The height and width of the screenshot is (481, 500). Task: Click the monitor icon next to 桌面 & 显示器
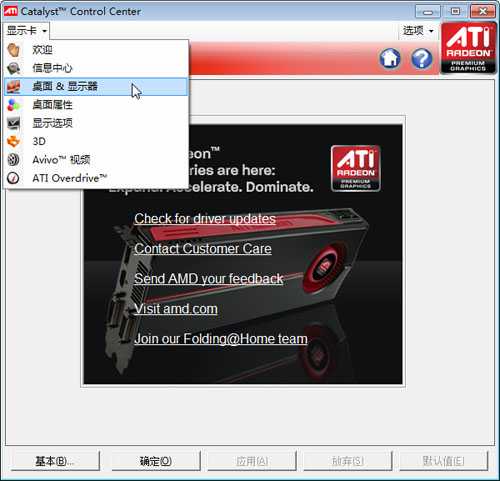(13, 87)
